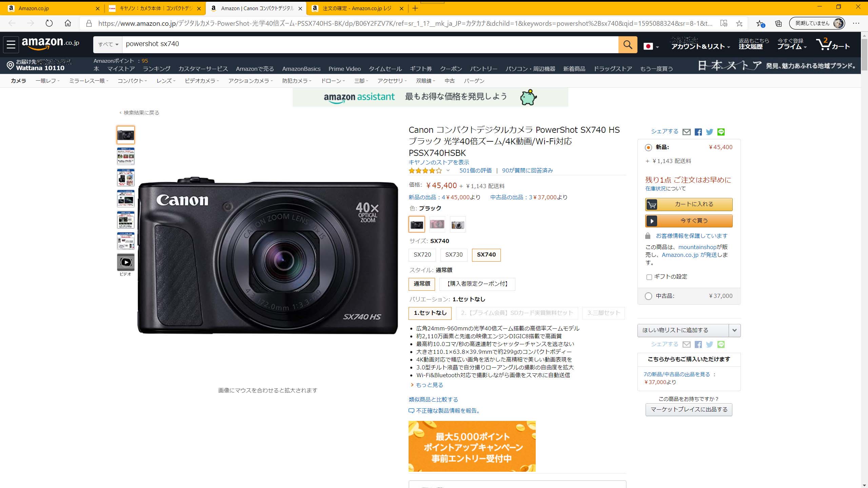The image size is (868, 488).
Task: Open 501個の評価 link
Action: [475, 170]
